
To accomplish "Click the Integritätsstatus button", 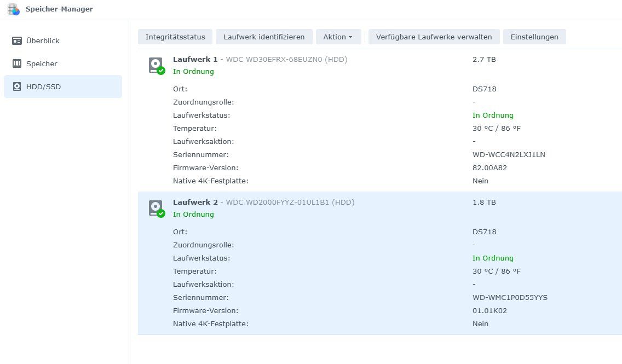I will [x=175, y=37].
